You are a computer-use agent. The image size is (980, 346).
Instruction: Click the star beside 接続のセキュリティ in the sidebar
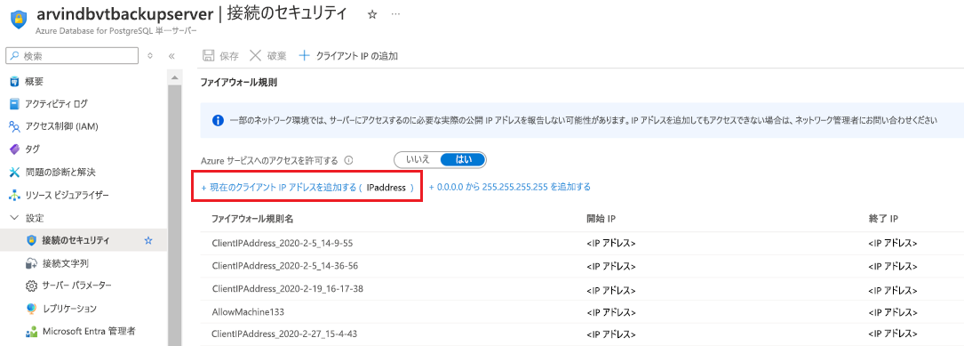click(x=148, y=240)
